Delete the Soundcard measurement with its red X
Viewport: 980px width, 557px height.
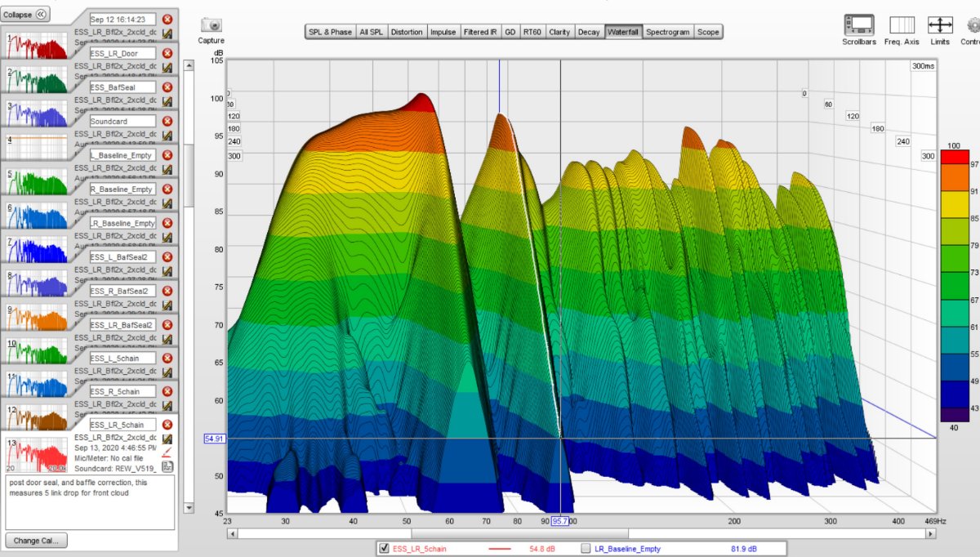[167, 121]
